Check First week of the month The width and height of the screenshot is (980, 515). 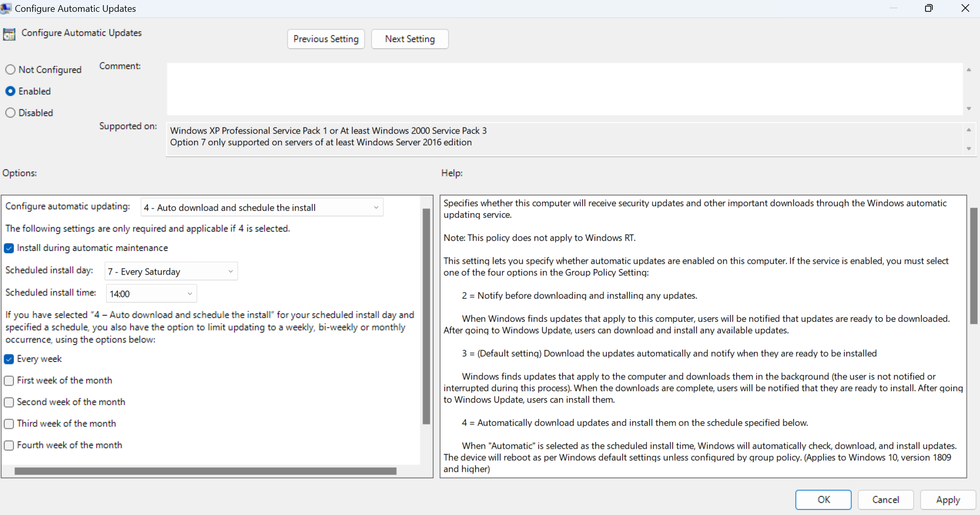pyautogui.click(x=9, y=380)
